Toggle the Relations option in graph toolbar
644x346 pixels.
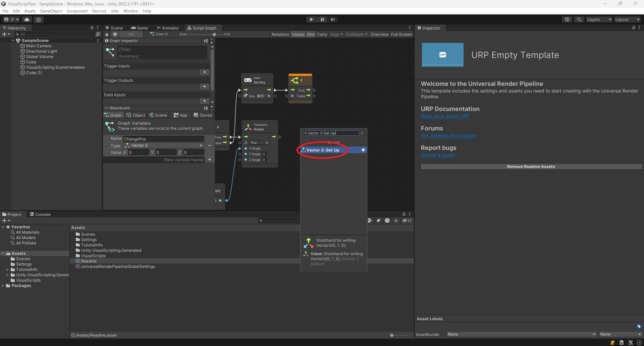(280, 34)
